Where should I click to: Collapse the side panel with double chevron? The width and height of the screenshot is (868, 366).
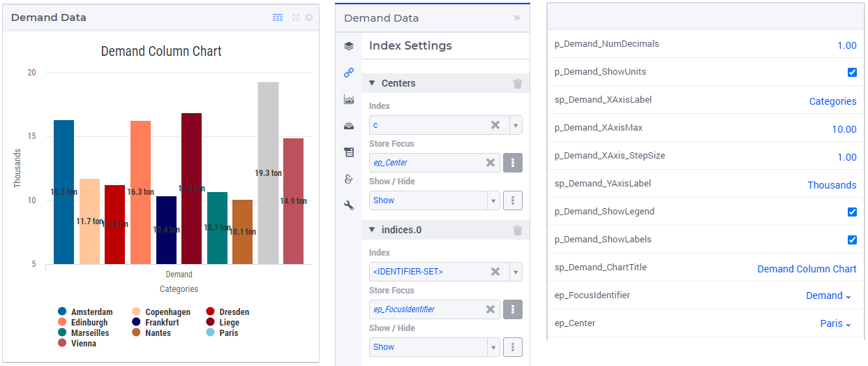coord(517,18)
